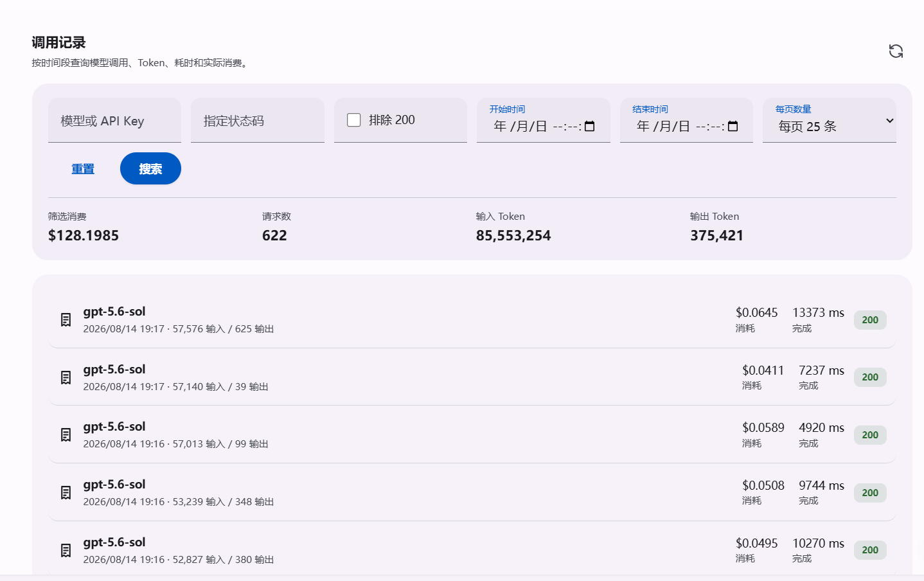Focus the 模型或 API Key input
The width and height of the screenshot is (924, 581).
pyautogui.click(x=114, y=120)
